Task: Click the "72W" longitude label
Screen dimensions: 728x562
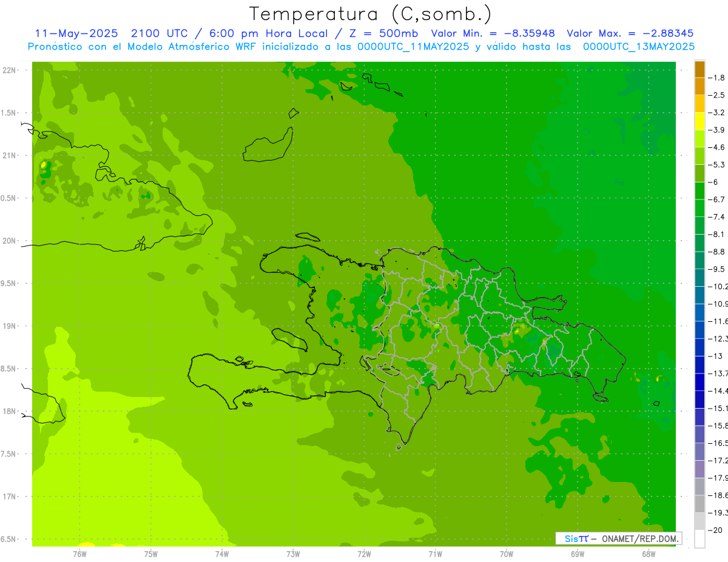Action: [364, 554]
